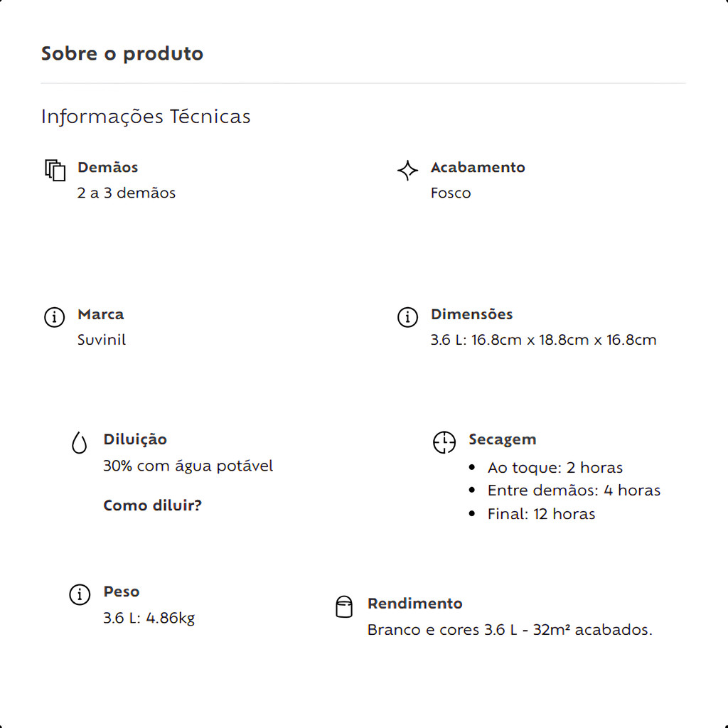This screenshot has height=728, width=728.
Task: Click the 'Suvinil' brand name
Action: [x=102, y=340]
